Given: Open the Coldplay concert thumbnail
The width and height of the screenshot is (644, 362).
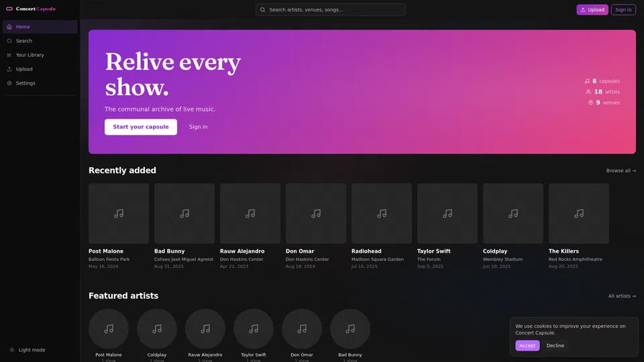Looking at the screenshot, I should point(513,213).
